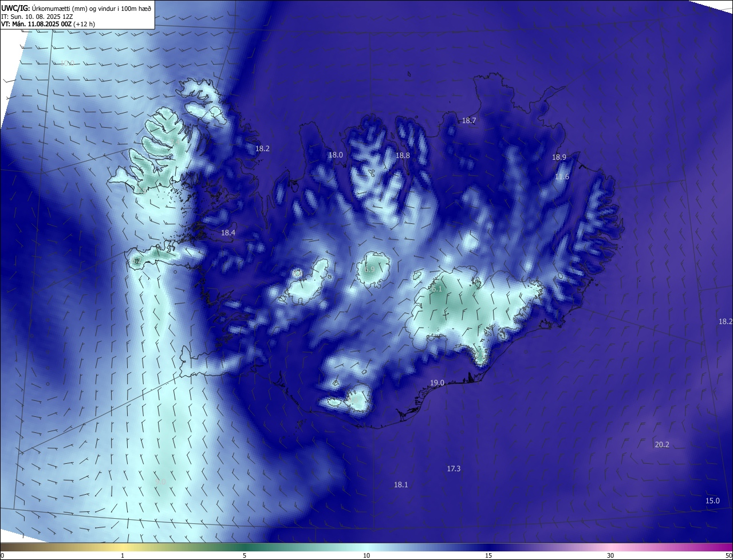Click the color scale tick label 1
The height and width of the screenshot is (560, 733).
(x=123, y=555)
